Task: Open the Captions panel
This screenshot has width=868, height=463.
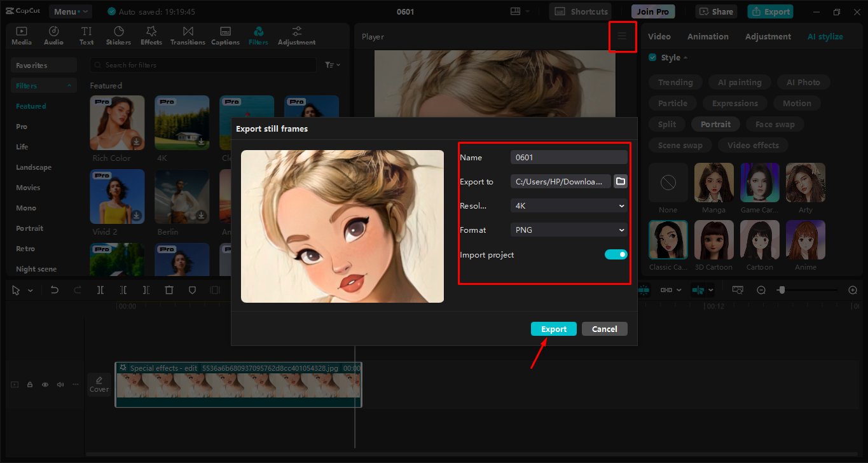Action: pyautogui.click(x=225, y=36)
